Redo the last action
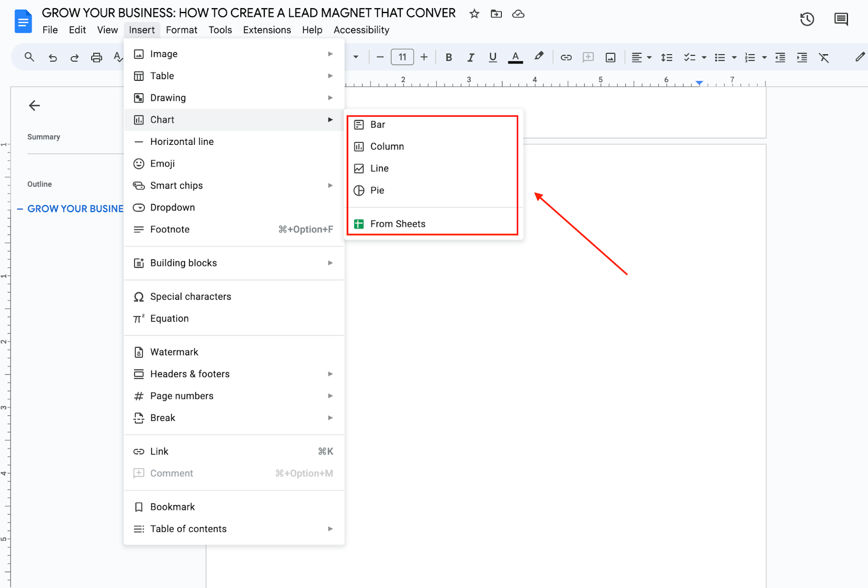Viewport: 868px width, 588px height. (x=74, y=57)
